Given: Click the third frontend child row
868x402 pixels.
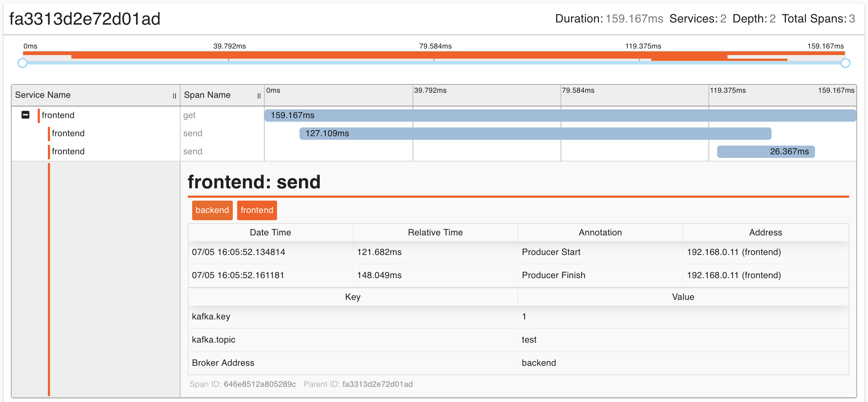Looking at the screenshot, I should pos(68,151).
